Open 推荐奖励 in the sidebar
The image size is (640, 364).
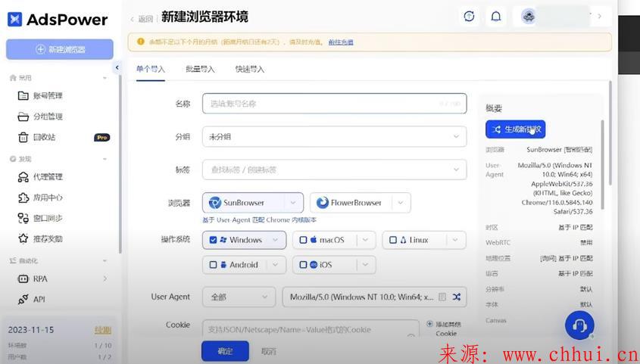coord(40,238)
